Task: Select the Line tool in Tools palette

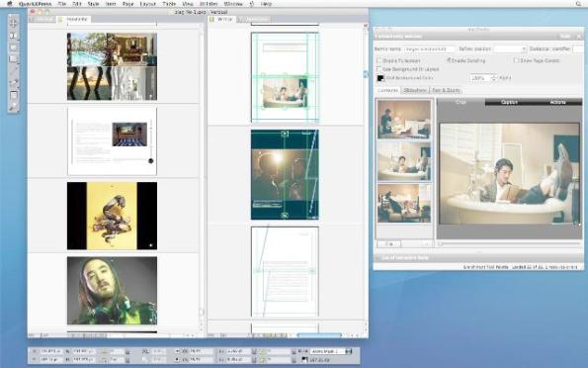Action: point(14,70)
